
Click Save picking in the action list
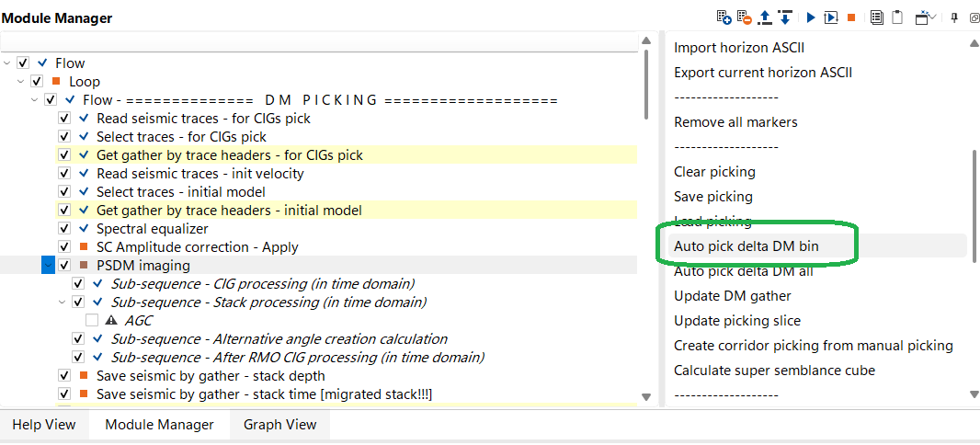click(713, 197)
